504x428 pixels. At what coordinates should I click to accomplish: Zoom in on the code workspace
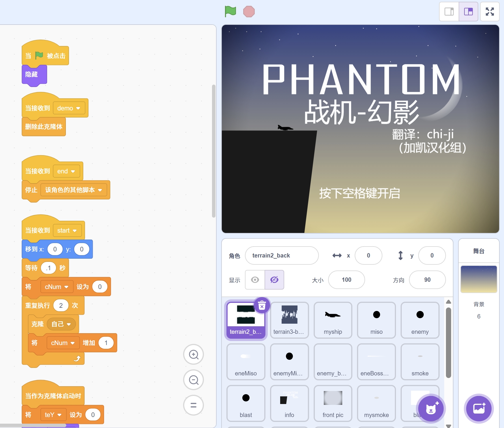pos(194,354)
